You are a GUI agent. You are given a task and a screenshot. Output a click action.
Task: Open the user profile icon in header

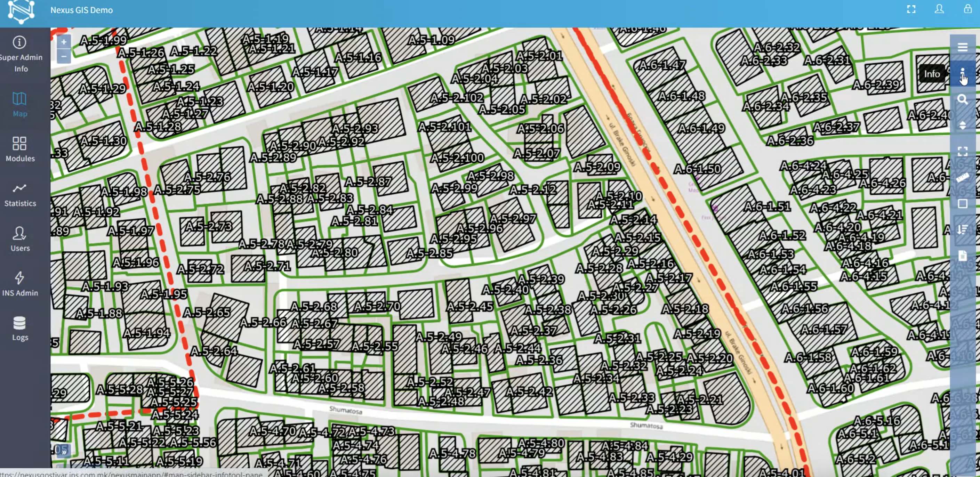click(939, 9)
